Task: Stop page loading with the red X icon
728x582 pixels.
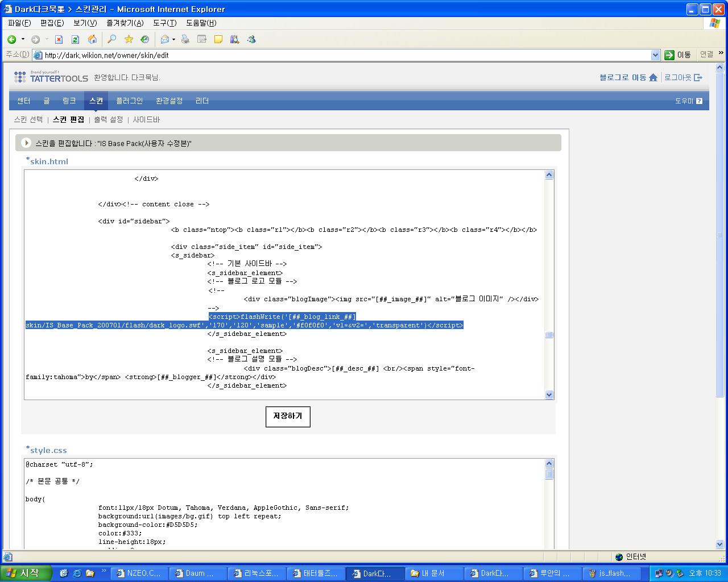Action: point(59,39)
